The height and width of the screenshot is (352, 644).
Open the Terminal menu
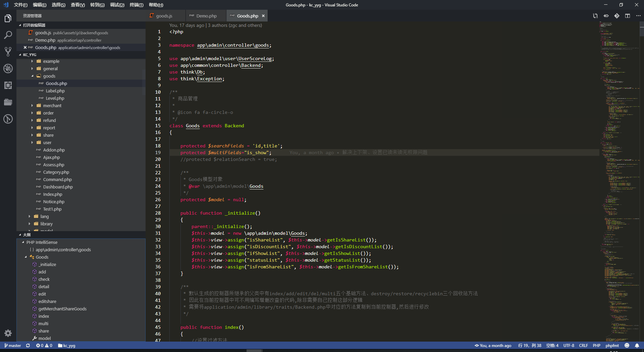(x=137, y=5)
